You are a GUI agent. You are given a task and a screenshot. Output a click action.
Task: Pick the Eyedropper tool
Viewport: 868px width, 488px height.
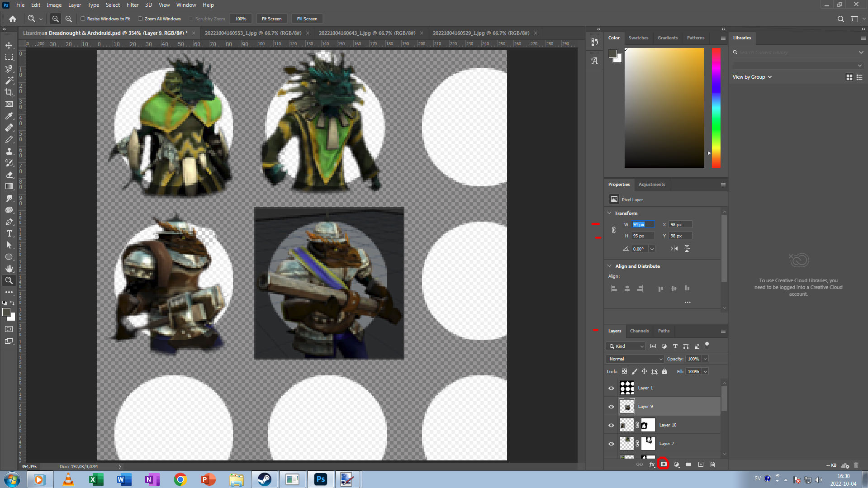click(x=9, y=116)
